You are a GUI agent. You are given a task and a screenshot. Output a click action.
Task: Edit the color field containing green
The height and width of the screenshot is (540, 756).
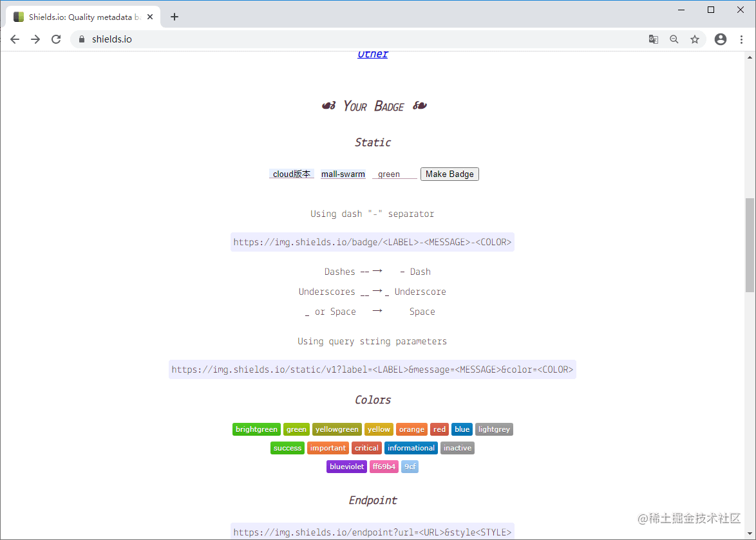point(394,174)
